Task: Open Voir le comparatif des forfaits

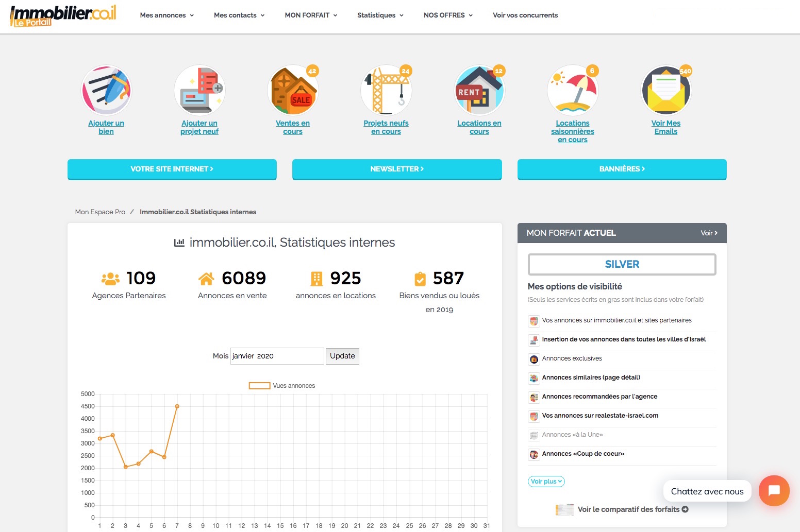Action: click(632, 509)
